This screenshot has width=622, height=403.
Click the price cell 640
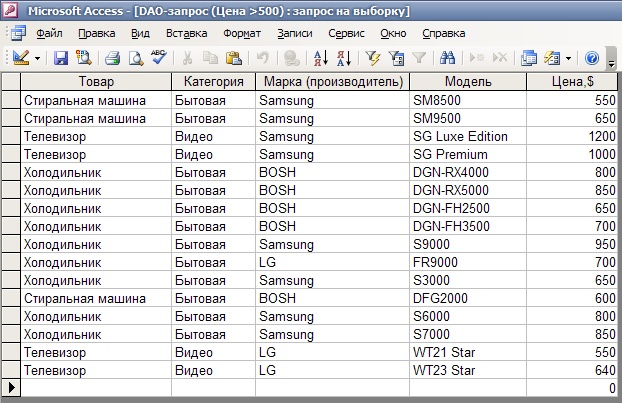(572, 370)
